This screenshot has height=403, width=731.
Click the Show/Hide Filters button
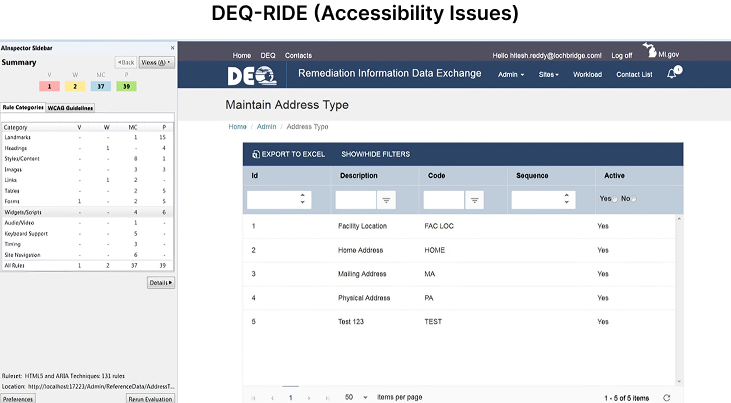pos(375,154)
